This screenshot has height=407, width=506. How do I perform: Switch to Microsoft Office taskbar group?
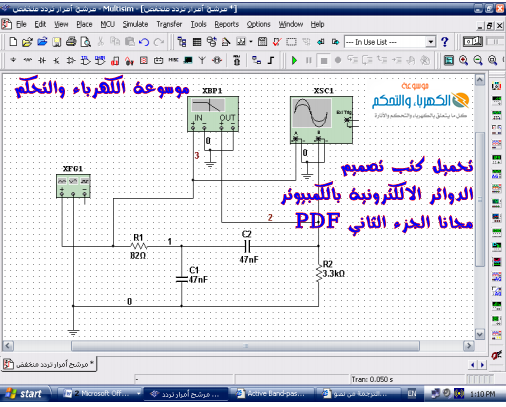(x=101, y=394)
